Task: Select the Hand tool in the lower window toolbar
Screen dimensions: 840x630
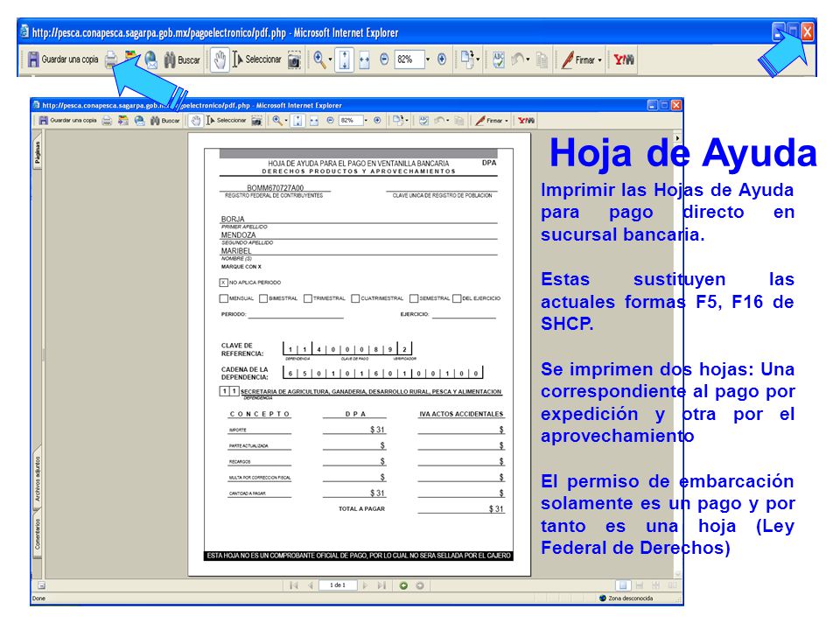Action: pos(196,121)
